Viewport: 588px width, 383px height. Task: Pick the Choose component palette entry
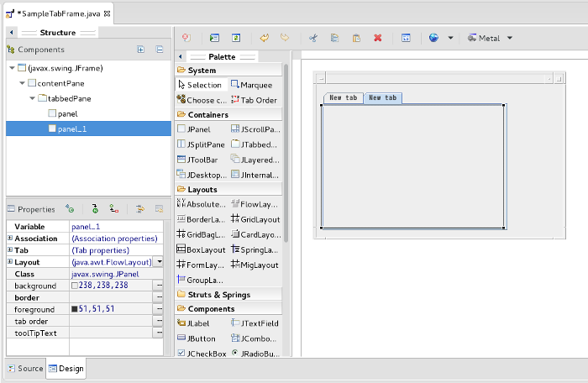202,100
